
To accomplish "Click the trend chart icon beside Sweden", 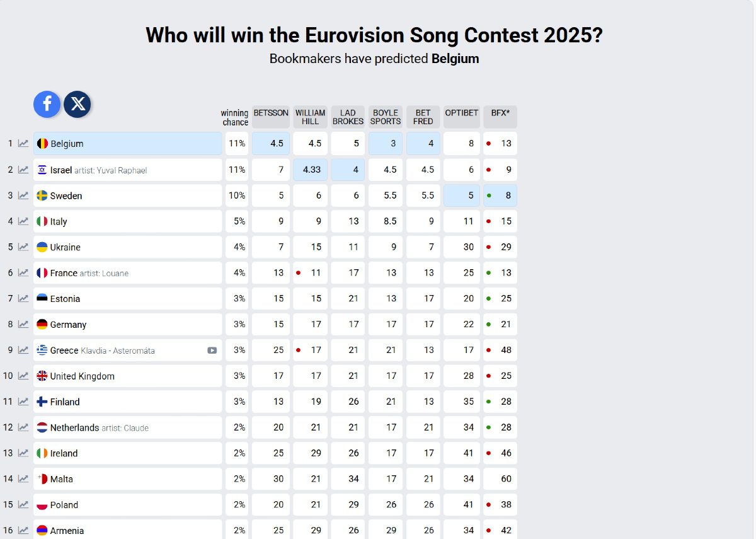I will pos(23,195).
